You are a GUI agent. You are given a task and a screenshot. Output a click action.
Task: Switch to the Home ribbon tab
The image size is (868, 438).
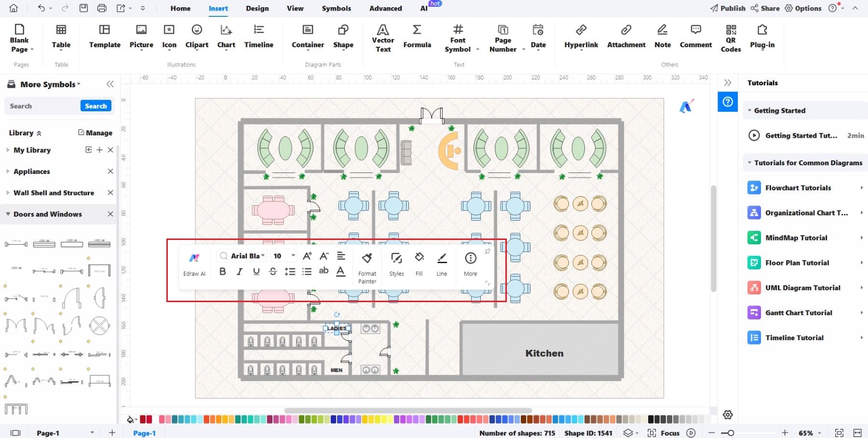pos(180,8)
